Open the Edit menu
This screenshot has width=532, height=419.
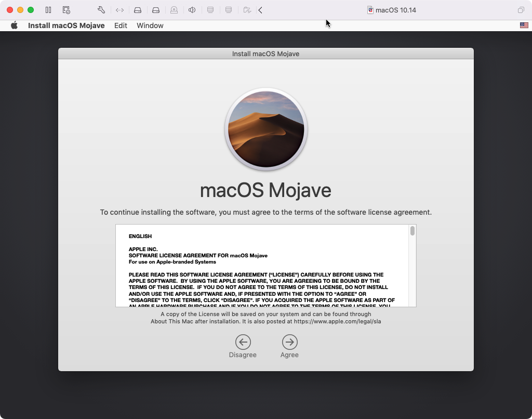click(121, 25)
